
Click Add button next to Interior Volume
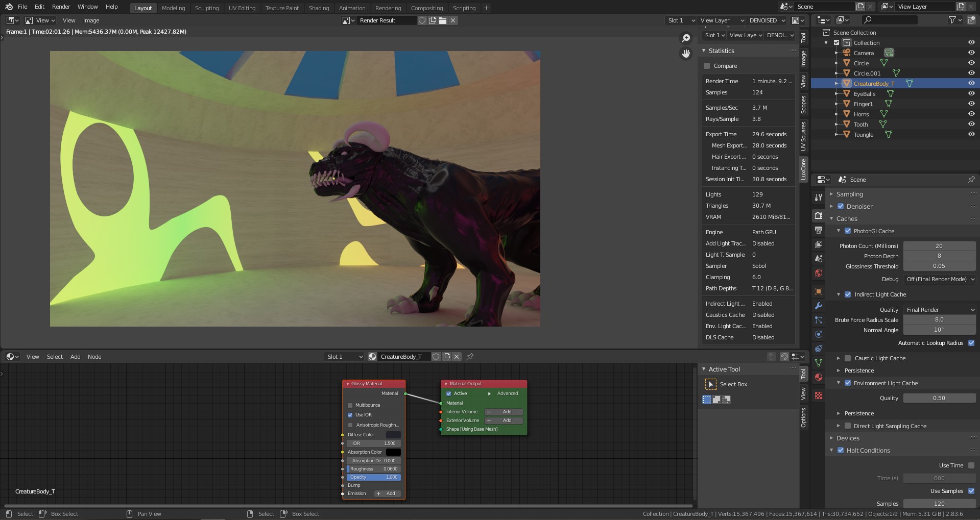[504, 412]
